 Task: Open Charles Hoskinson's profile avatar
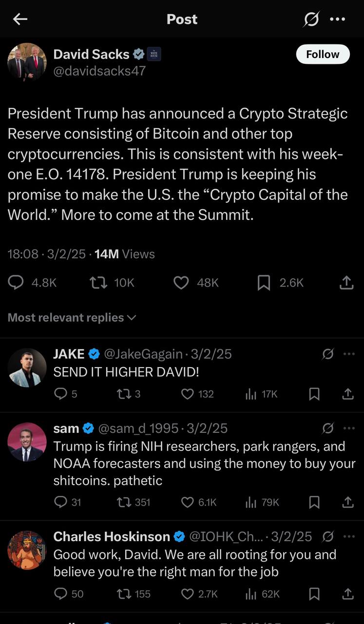(x=27, y=550)
